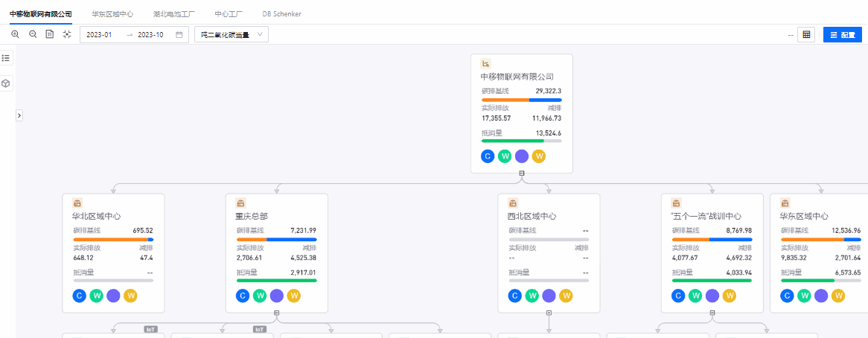Collapse children of 西北区域中心 node
The image size is (868, 338).
(x=549, y=313)
